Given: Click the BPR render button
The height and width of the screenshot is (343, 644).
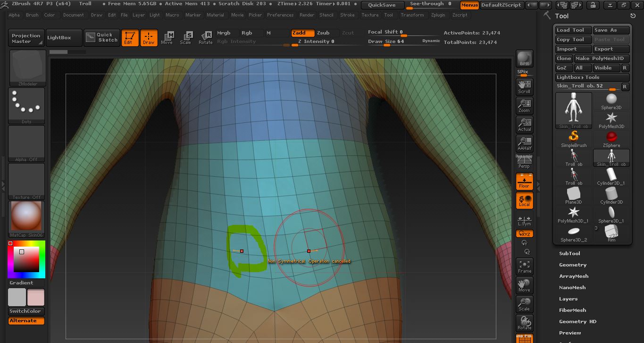Looking at the screenshot, I should click(524, 59).
